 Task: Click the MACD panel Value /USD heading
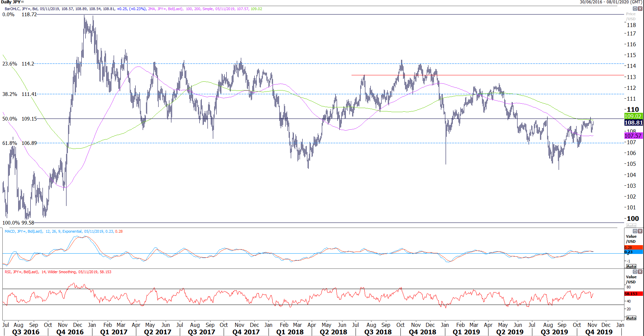(631, 239)
